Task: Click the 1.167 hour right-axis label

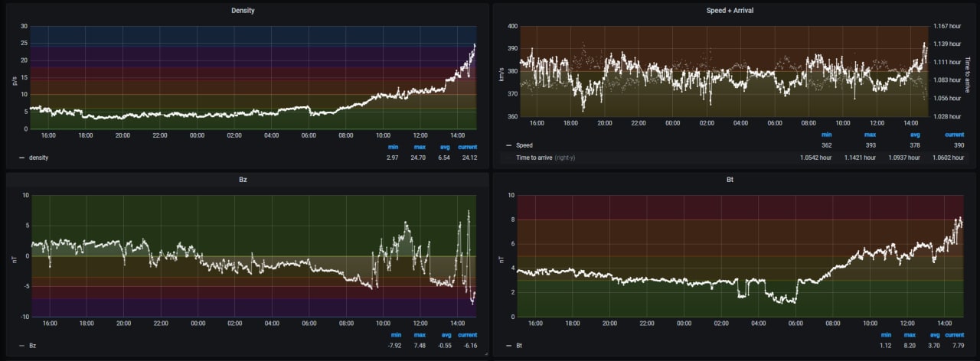Action: 946,27
